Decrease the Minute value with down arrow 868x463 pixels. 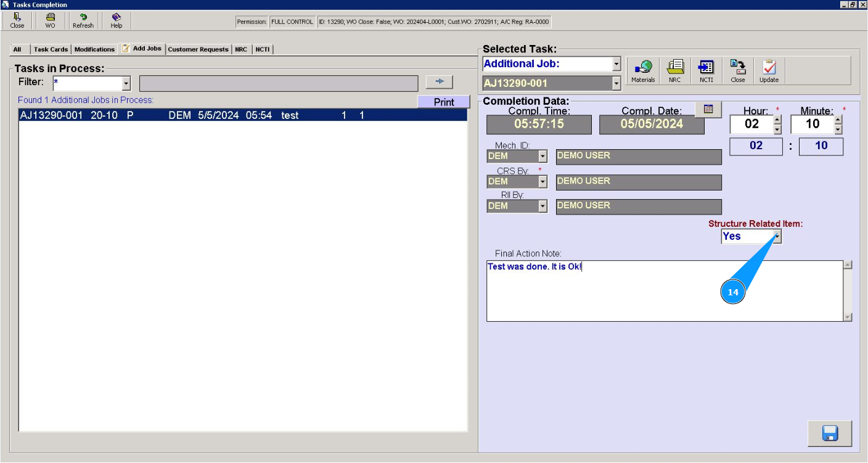[x=838, y=129]
